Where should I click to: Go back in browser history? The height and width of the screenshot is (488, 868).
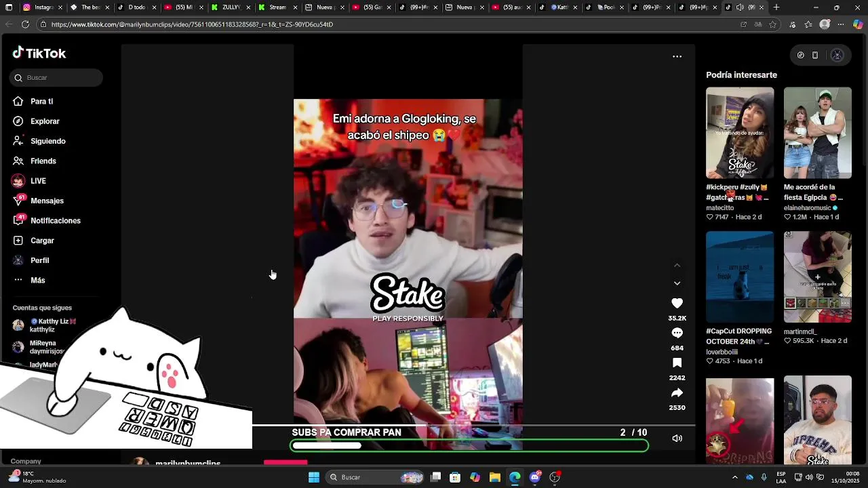tap(9, 24)
